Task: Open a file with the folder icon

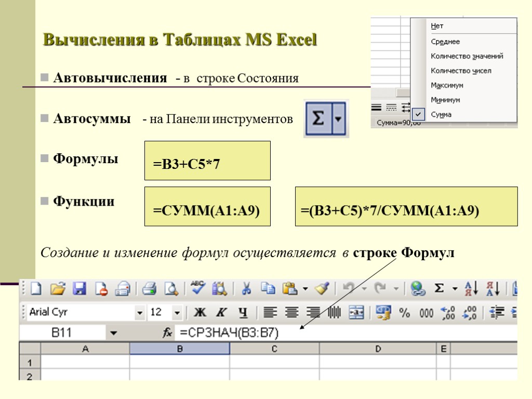Action: pos(58,289)
